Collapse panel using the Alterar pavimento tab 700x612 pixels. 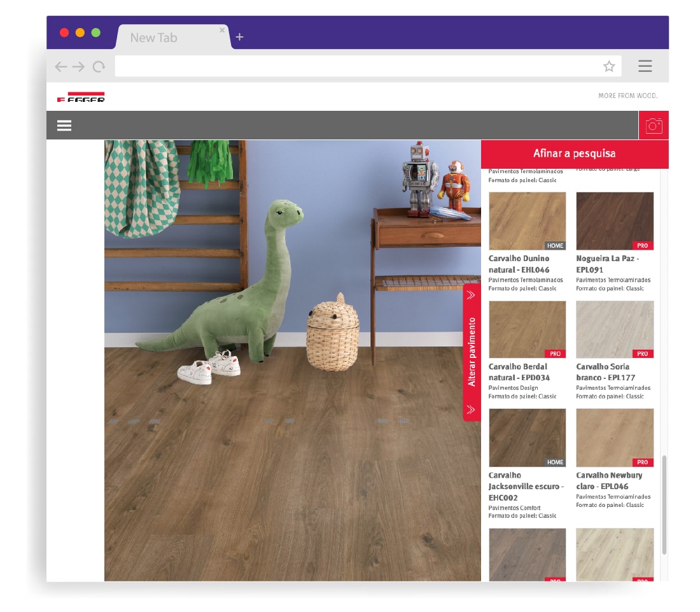(472, 352)
